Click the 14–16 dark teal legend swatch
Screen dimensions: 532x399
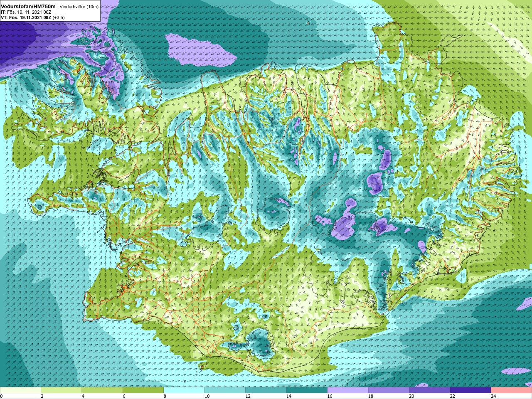click(x=307, y=390)
